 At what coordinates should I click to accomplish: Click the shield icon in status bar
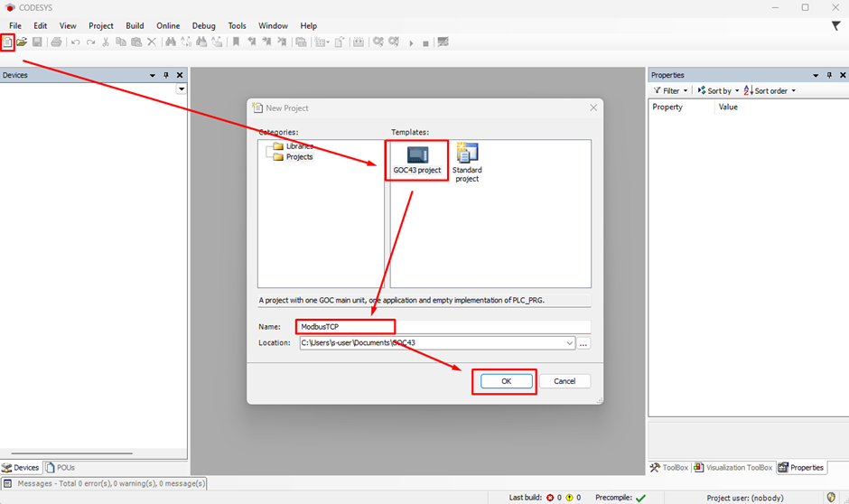pyautogui.click(x=831, y=498)
